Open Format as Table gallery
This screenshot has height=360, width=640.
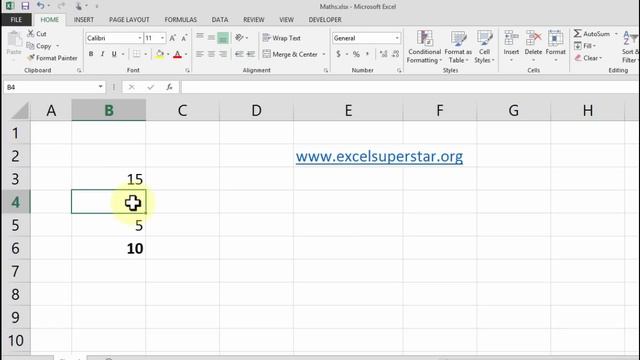(458, 46)
